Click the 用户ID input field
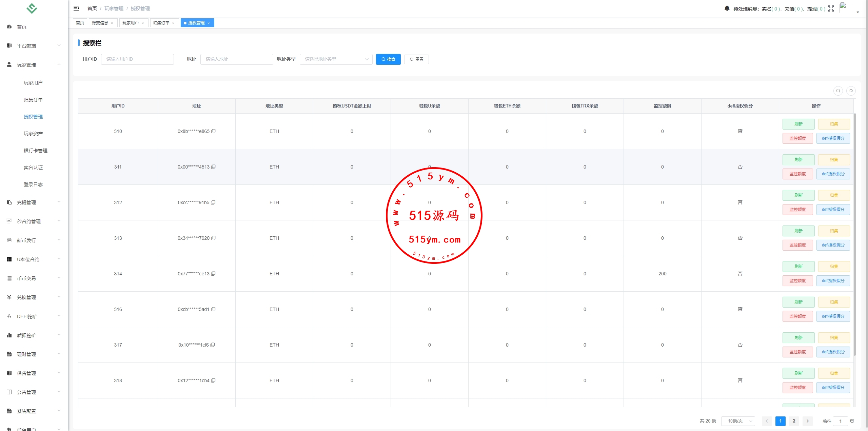The width and height of the screenshot is (868, 431). point(137,59)
